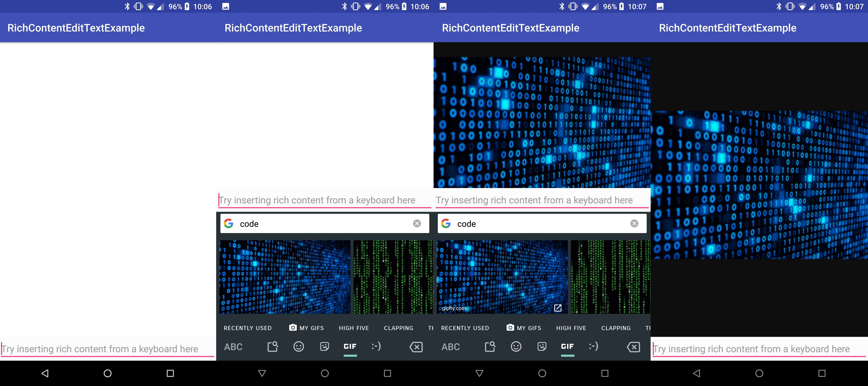Tap the Google logo in code search with giphy.com

446,223
